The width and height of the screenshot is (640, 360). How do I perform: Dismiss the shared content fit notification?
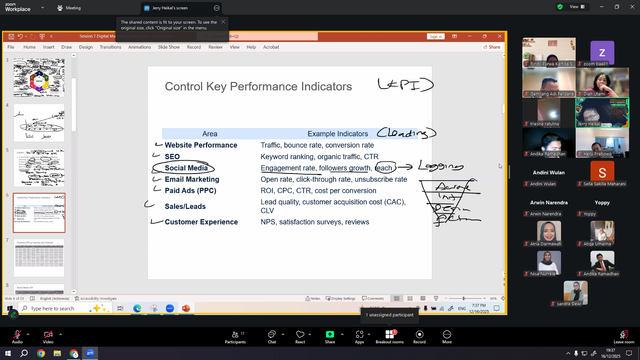click(x=223, y=22)
